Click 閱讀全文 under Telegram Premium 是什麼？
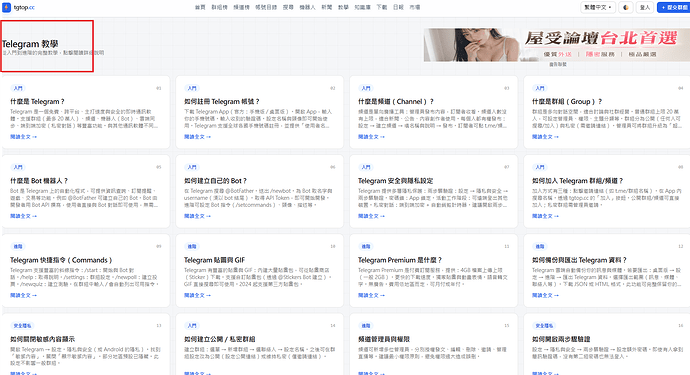The image size is (690, 375). point(371,295)
